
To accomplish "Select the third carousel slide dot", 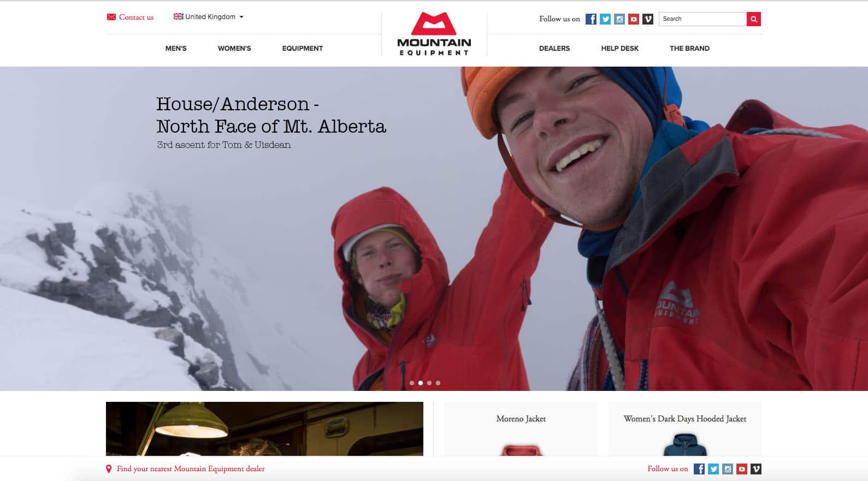I will point(429,383).
